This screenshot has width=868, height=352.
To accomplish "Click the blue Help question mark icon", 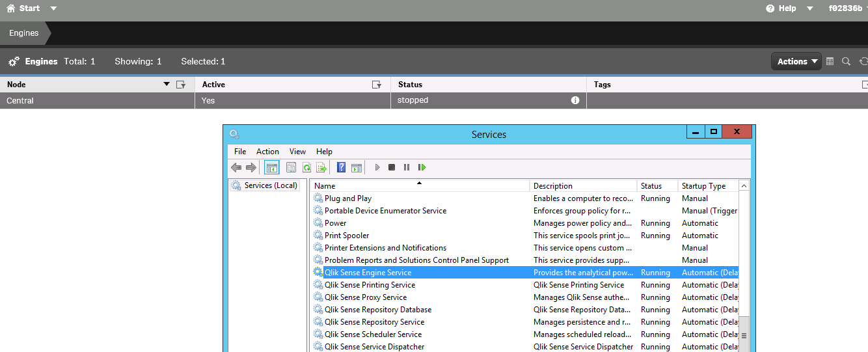I will click(x=341, y=167).
